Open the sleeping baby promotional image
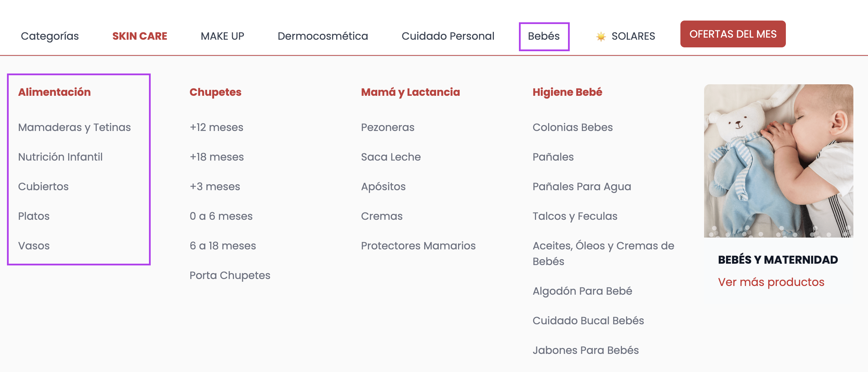 click(778, 161)
